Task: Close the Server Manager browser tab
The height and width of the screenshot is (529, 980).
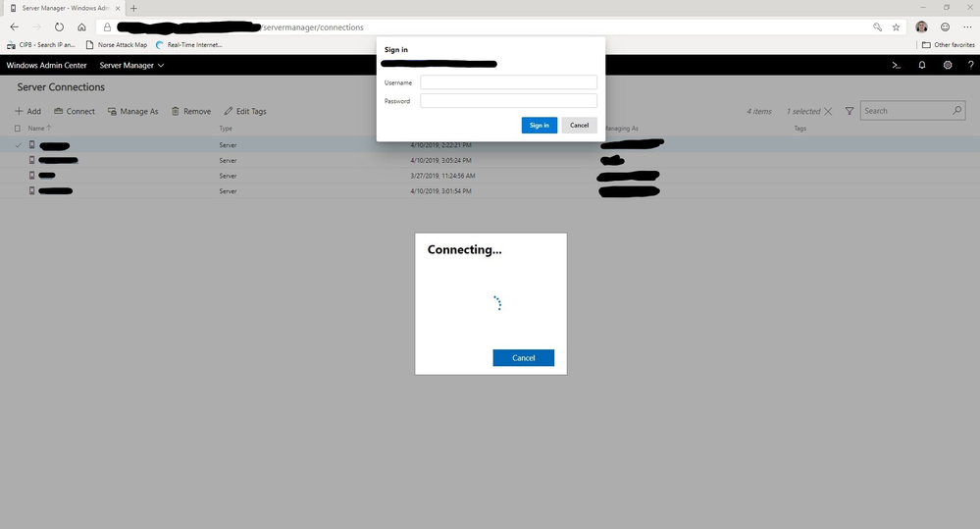Action: pos(118,8)
